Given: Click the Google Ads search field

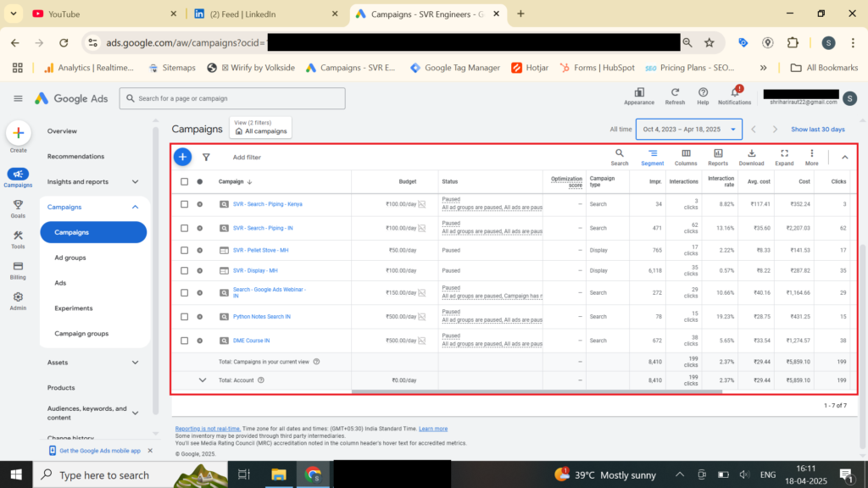Looking at the screenshot, I should pyautogui.click(x=232, y=98).
